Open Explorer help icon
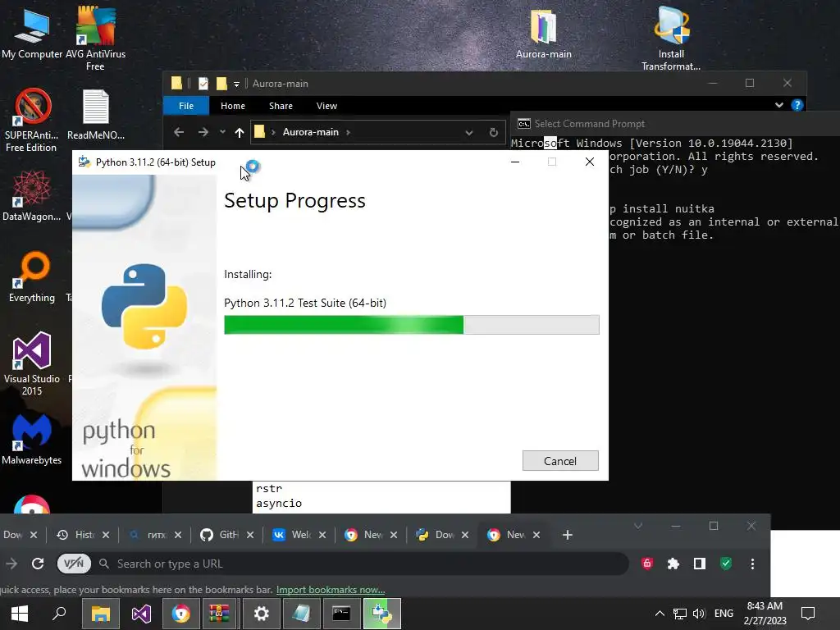840x630 pixels. coord(797,105)
